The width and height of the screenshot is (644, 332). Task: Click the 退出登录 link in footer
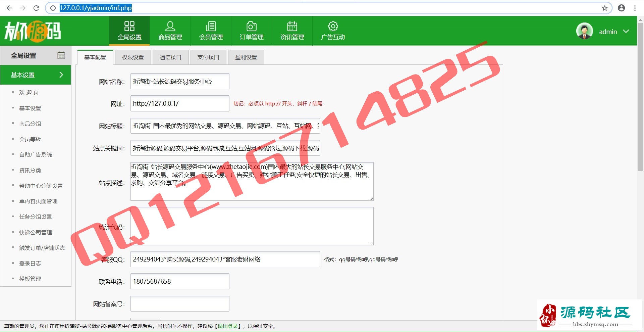tap(227, 326)
